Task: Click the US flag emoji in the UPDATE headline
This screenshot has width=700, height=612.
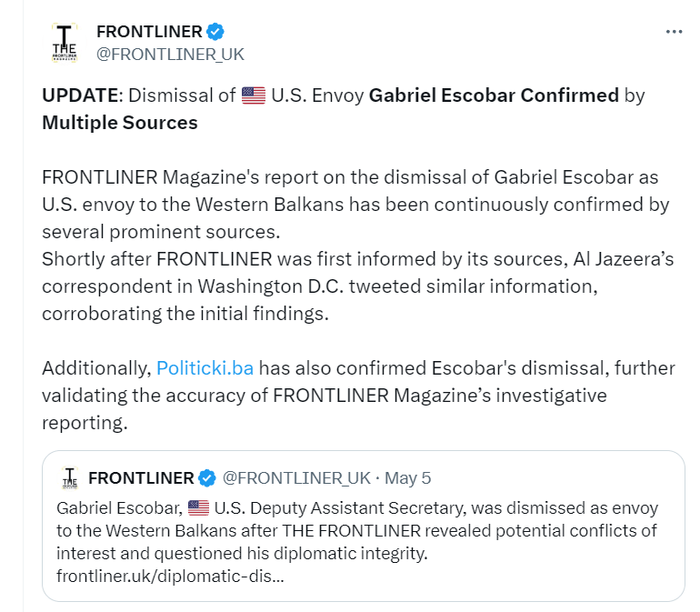Action: coord(254,95)
